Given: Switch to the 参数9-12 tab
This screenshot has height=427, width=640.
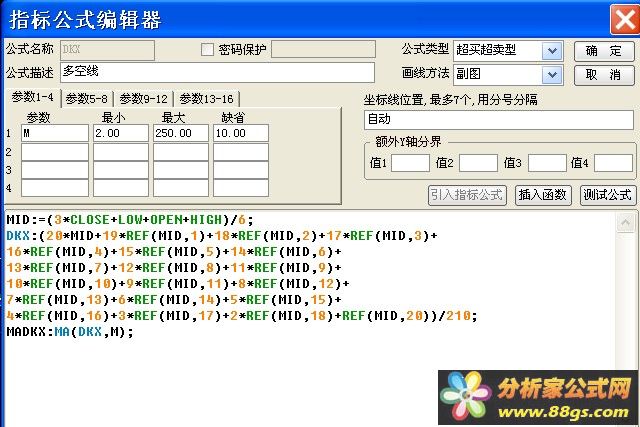Looking at the screenshot, I should [144, 99].
